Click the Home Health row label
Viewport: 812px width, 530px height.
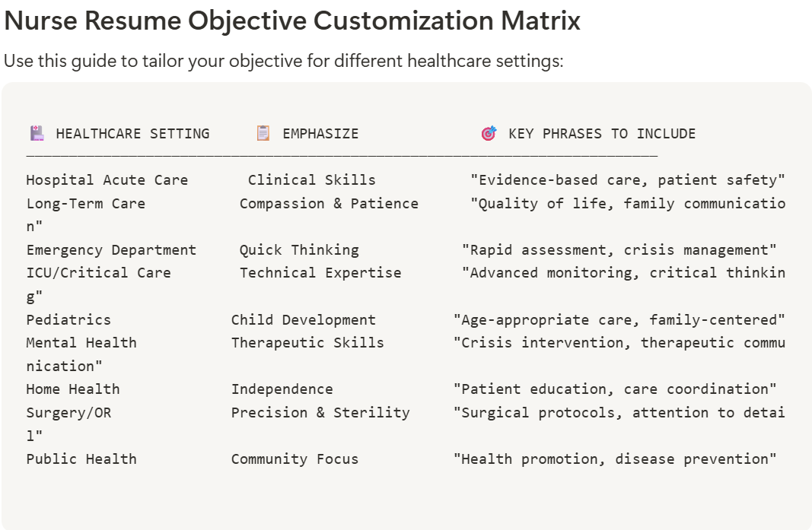73,389
